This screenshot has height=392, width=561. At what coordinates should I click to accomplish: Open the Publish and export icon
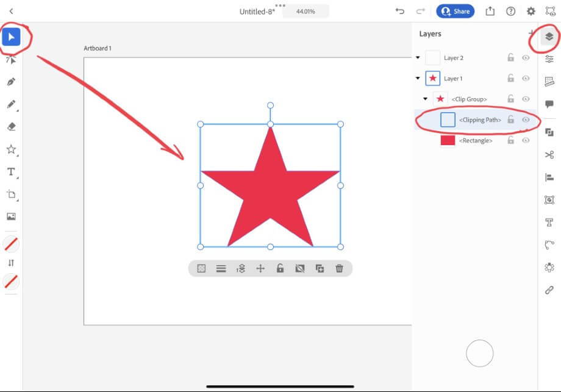click(490, 11)
